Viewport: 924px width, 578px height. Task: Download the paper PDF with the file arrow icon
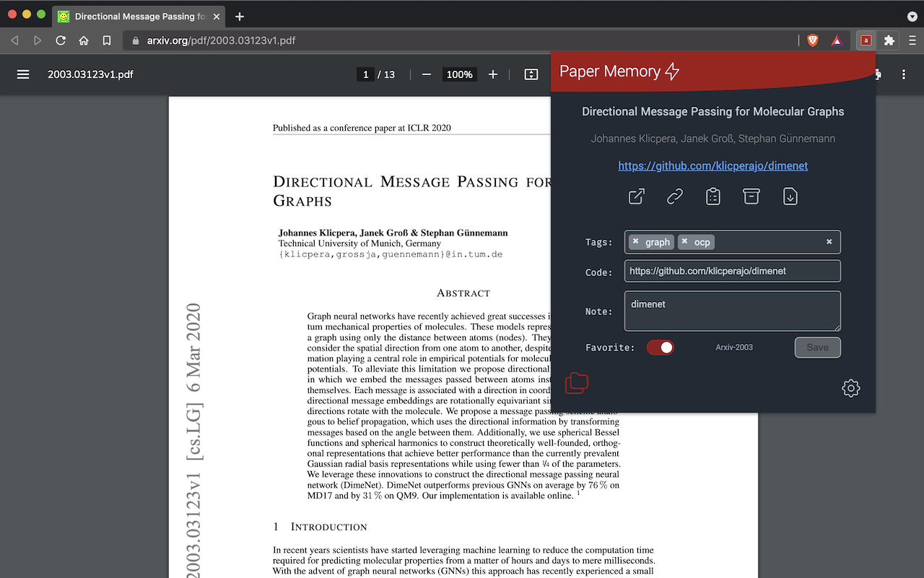pyautogui.click(x=790, y=197)
